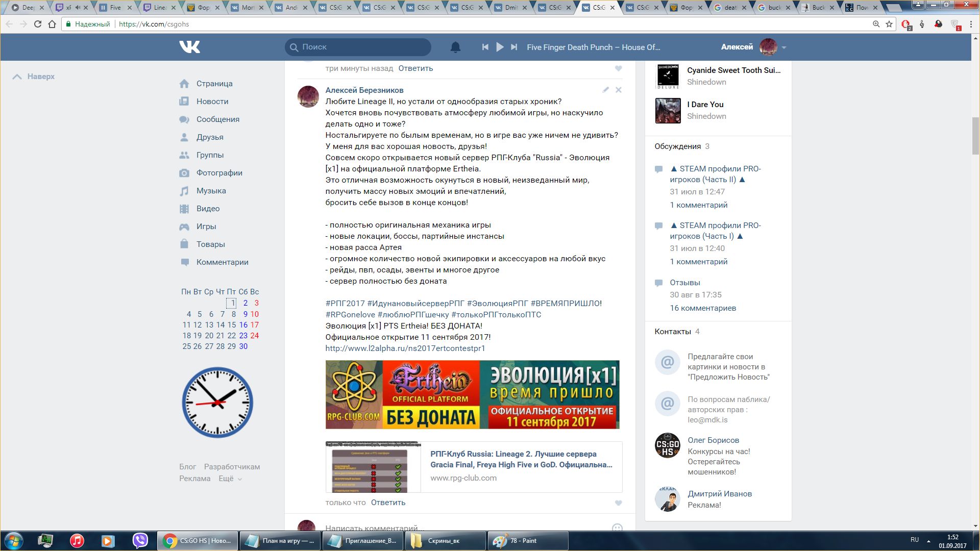
Task: Click hashtag #ВРЕМЯПРИШЛО!
Action: coord(566,304)
